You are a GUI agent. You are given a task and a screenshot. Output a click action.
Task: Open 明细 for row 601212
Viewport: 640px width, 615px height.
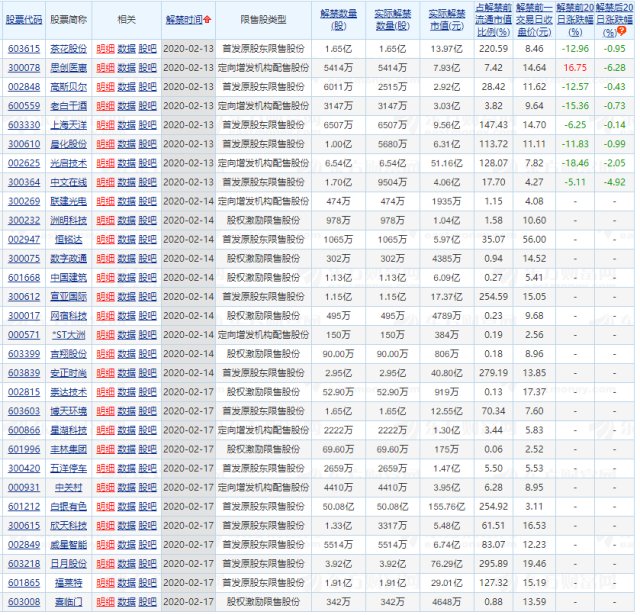(105, 506)
